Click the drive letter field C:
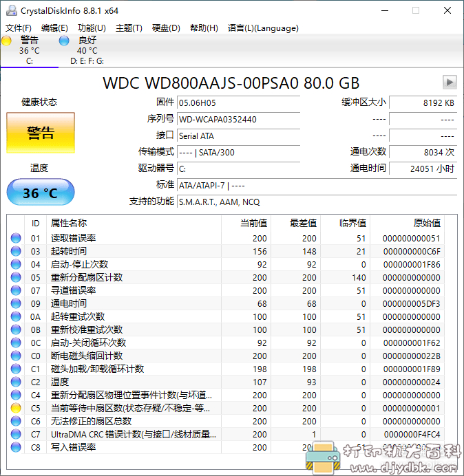The width and height of the screenshot is (464, 476). tap(238, 169)
